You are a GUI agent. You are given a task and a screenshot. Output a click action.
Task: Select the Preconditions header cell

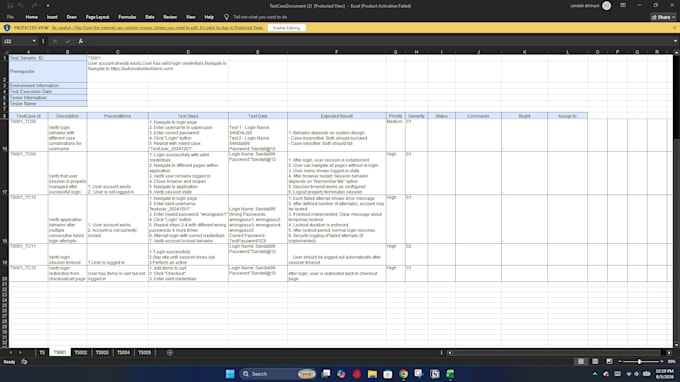pos(118,116)
